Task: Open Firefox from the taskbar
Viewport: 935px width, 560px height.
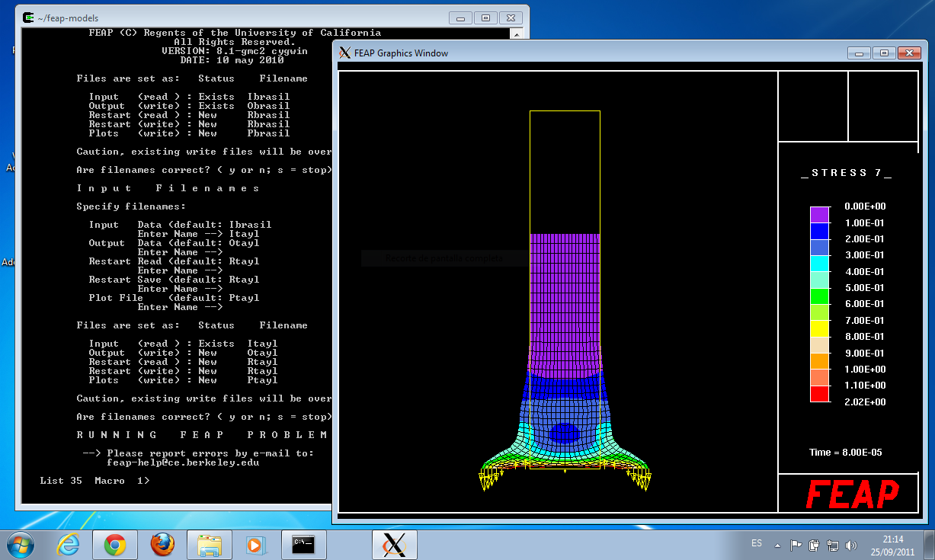Action: tap(162, 544)
